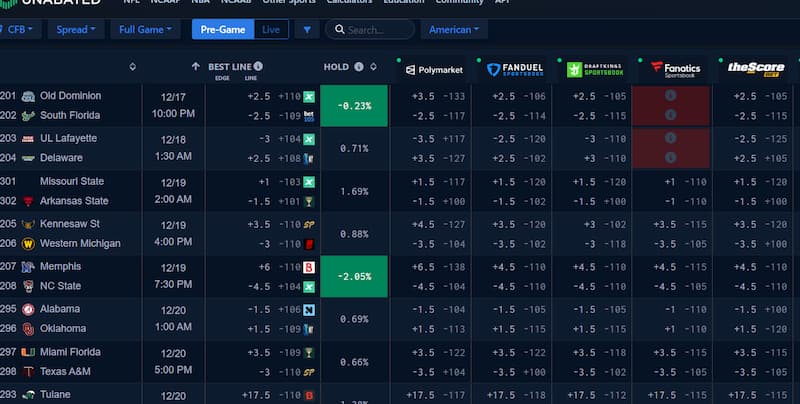800x404 pixels.
Task: Click into the Search input field
Action: pyautogui.click(x=375, y=30)
